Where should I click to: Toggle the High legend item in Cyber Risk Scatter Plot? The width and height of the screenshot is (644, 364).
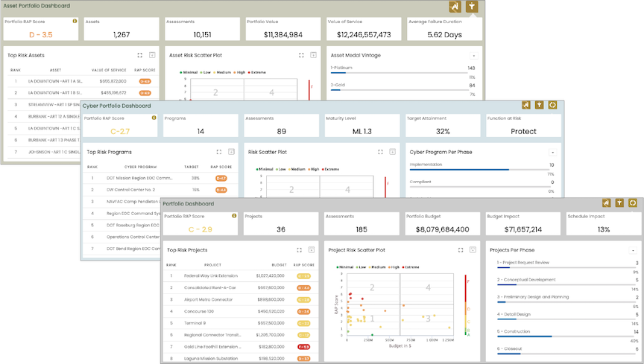(x=312, y=169)
